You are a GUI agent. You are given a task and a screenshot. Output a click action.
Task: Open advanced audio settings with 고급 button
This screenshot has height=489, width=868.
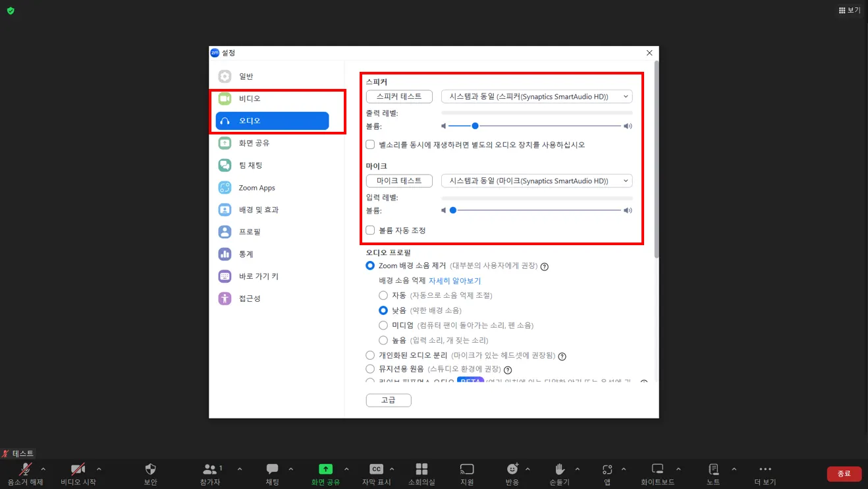coord(389,400)
